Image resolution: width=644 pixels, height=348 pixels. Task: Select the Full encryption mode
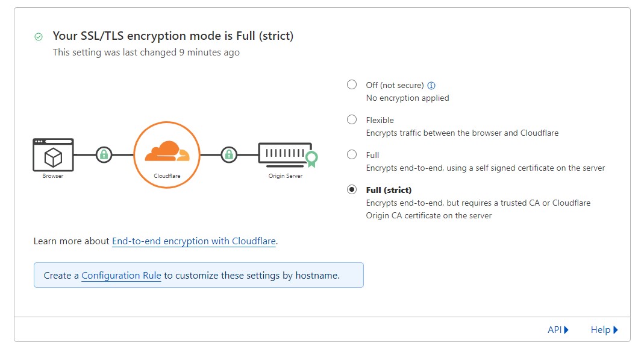point(352,154)
